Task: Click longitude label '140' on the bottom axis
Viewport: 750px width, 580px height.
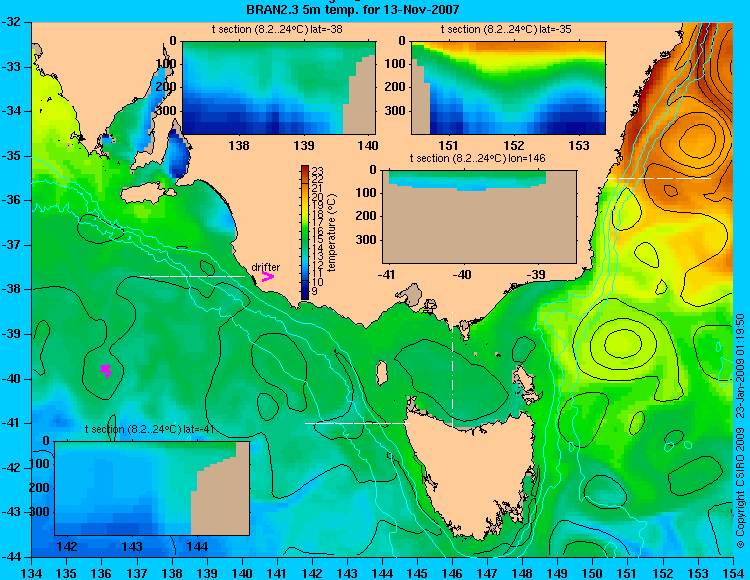Action: [x=242, y=573]
